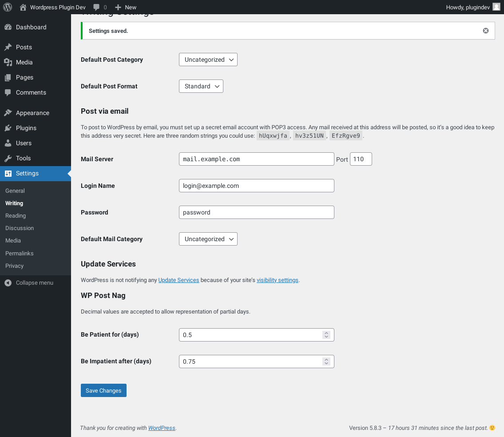Open Pages menu label
The width and height of the screenshot is (504, 437).
point(25,77)
